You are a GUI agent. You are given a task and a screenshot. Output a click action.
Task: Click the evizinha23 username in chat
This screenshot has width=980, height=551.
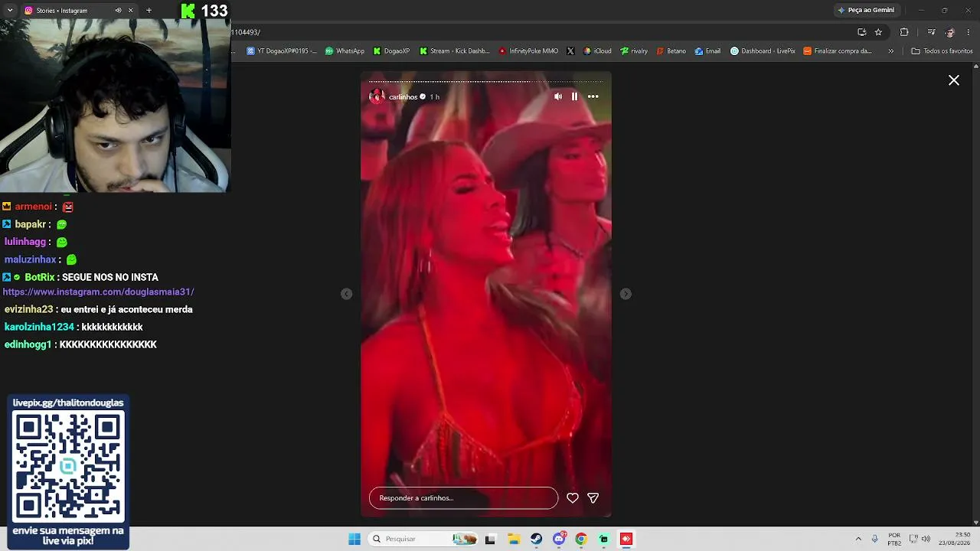click(x=28, y=309)
